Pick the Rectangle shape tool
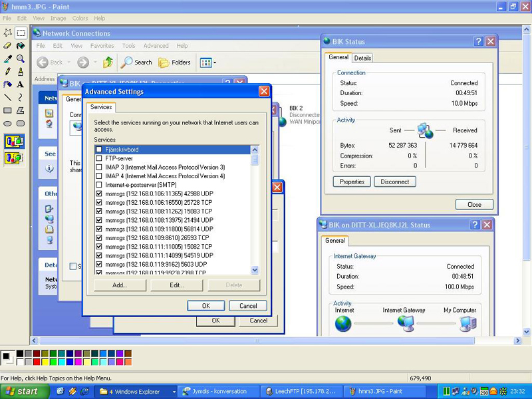532x399 pixels. click(7, 110)
